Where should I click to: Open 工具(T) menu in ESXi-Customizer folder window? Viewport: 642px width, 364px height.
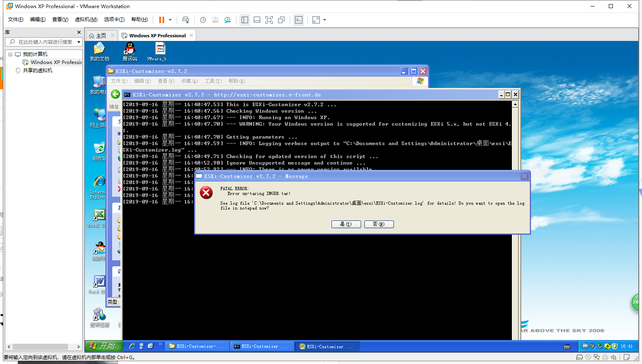(x=213, y=81)
